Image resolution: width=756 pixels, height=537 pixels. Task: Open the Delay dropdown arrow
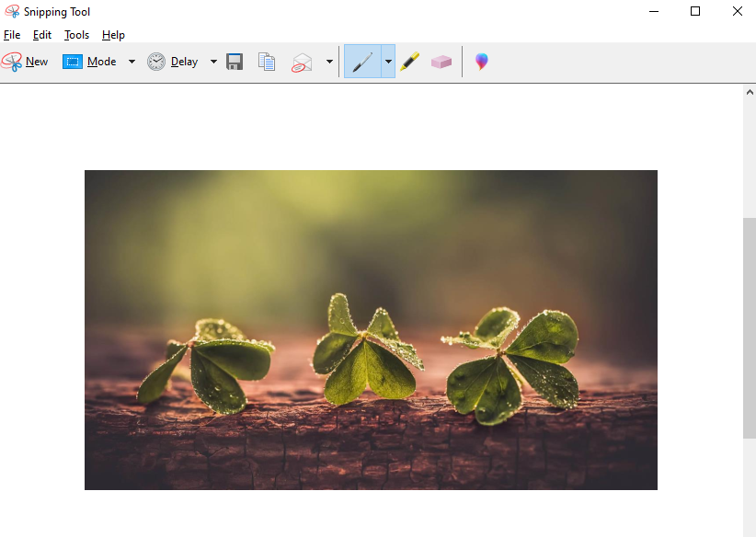(x=213, y=62)
